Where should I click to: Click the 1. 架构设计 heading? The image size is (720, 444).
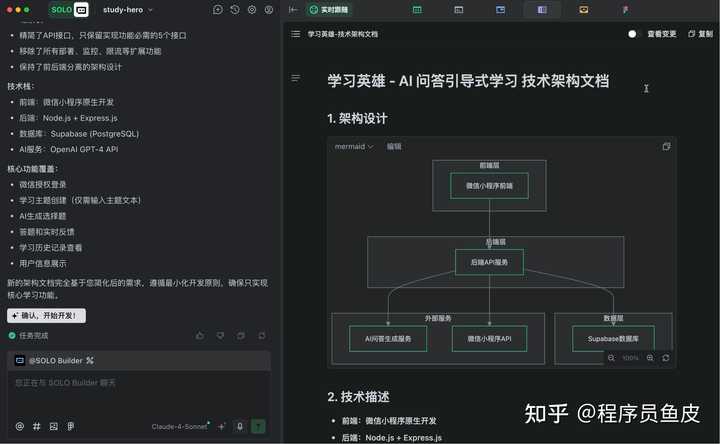click(357, 118)
